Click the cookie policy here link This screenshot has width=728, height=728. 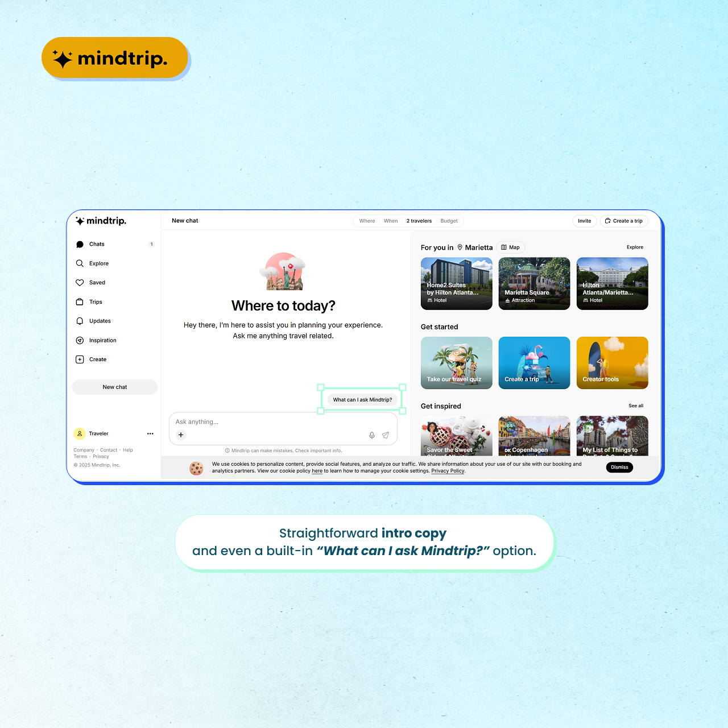coord(317,471)
